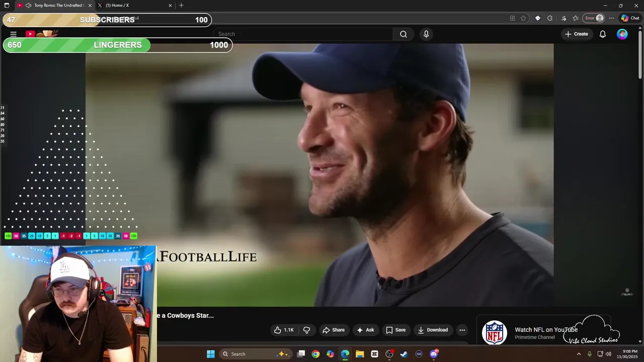Open the media control music icon

[562, 18]
